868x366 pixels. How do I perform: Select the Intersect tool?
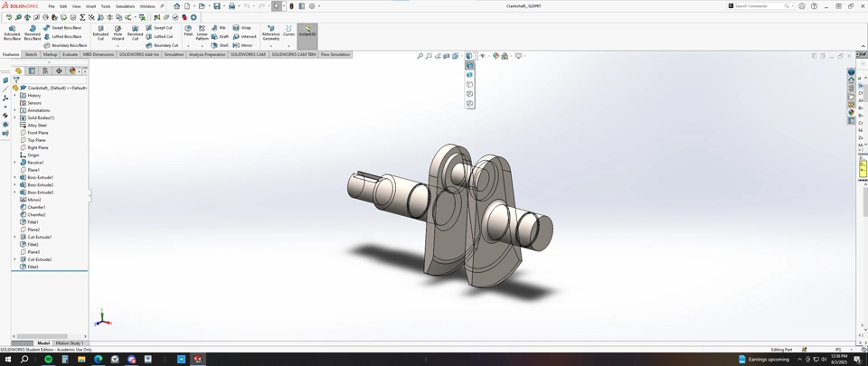[x=244, y=36]
